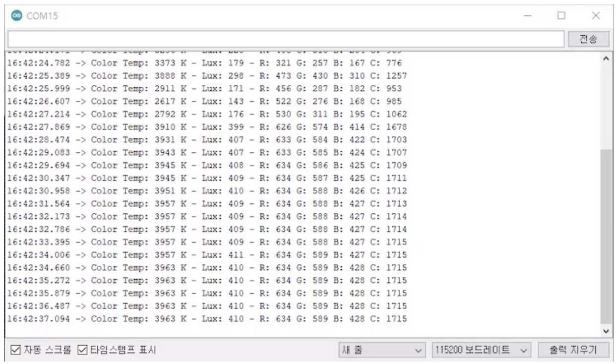Viewport: 616px width, 364px height.
Task: Close the COM15 serial monitor window
Action: click(596, 15)
